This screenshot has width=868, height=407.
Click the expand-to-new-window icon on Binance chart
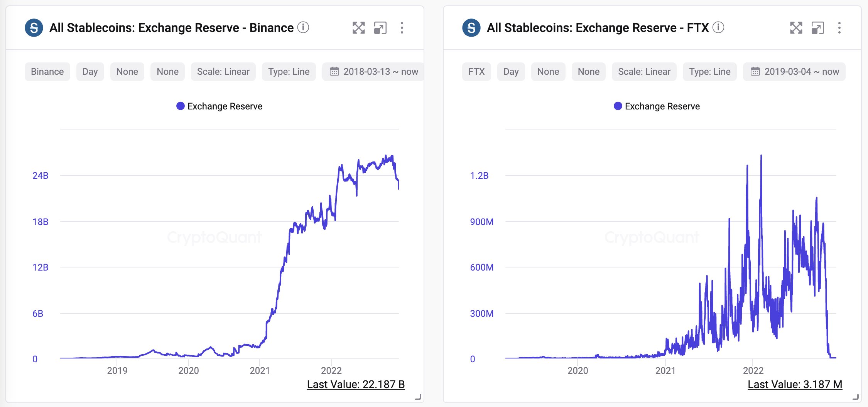[x=381, y=28]
